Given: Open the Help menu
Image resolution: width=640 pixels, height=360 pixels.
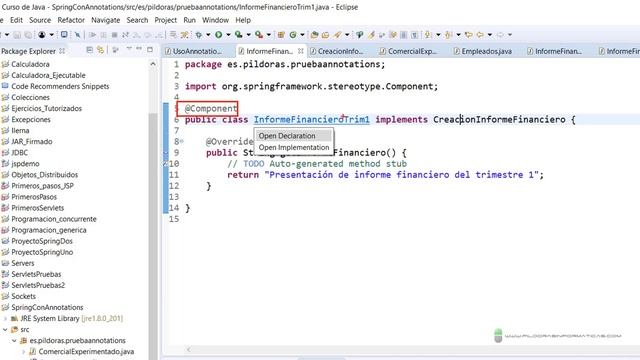Looking at the screenshot, I should (x=243, y=20).
